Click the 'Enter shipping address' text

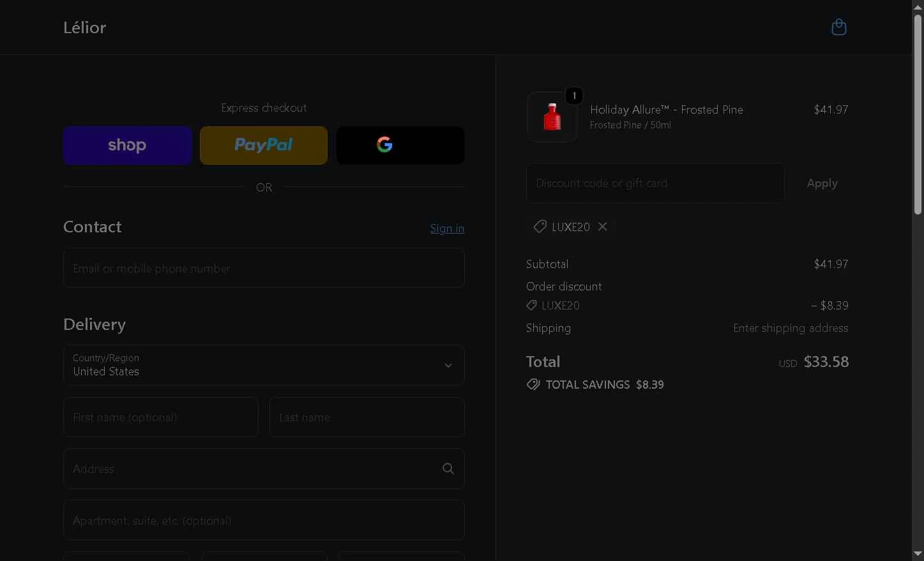[x=791, y=328]
